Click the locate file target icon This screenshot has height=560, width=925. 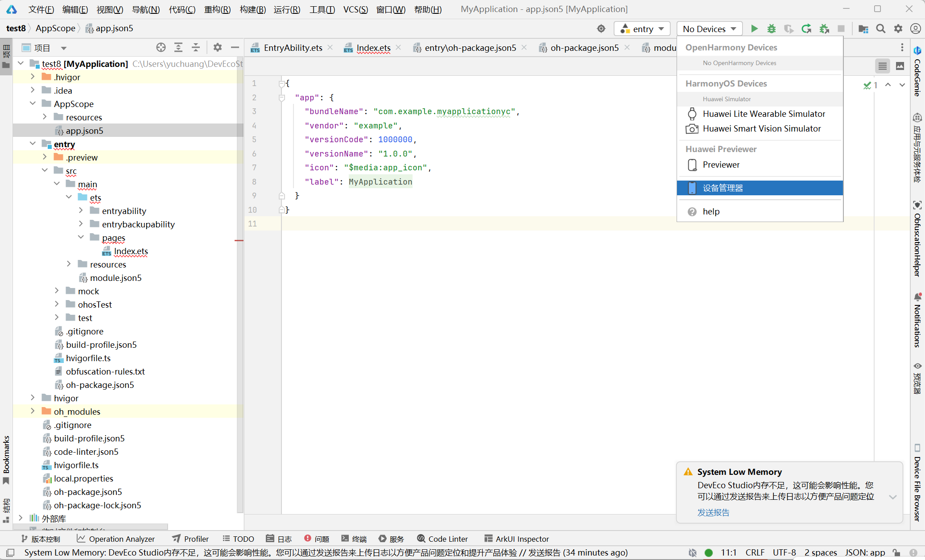click(x=161, y=48)
